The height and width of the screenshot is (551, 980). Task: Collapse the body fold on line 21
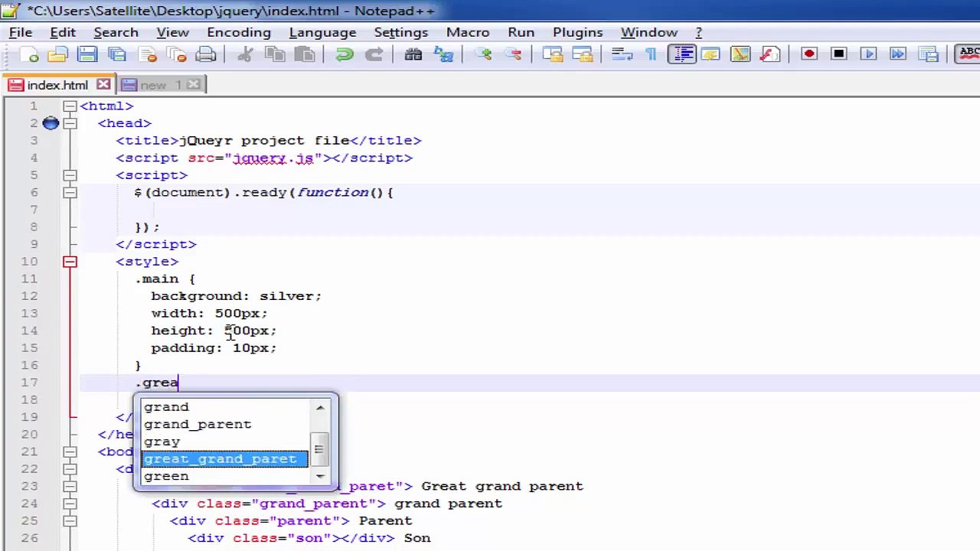tap(70, 452)
